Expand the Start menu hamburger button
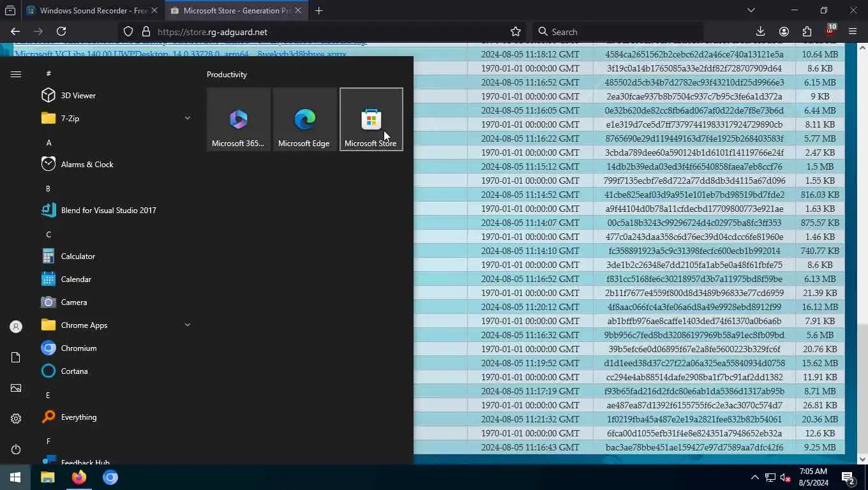Image resolution: width=868 pixels, height=490 pixels. [16, 74]
